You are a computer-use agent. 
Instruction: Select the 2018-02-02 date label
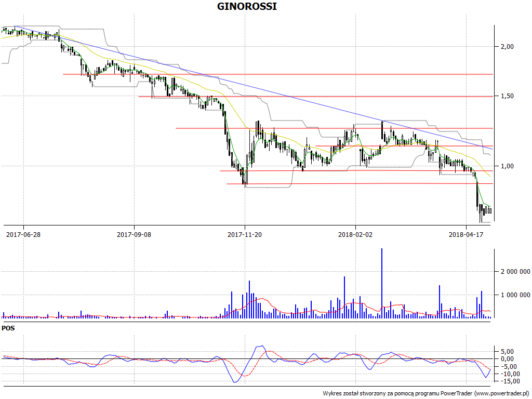click(x=355, y=234)
